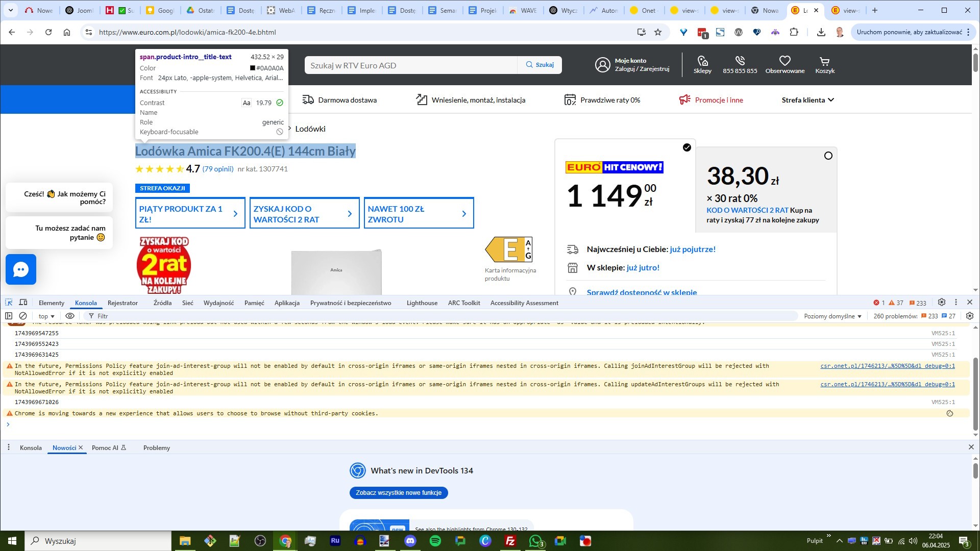Screen dimensions: 980x551
Task: Open site information icon in the address bar
Action: pos(89,32)
